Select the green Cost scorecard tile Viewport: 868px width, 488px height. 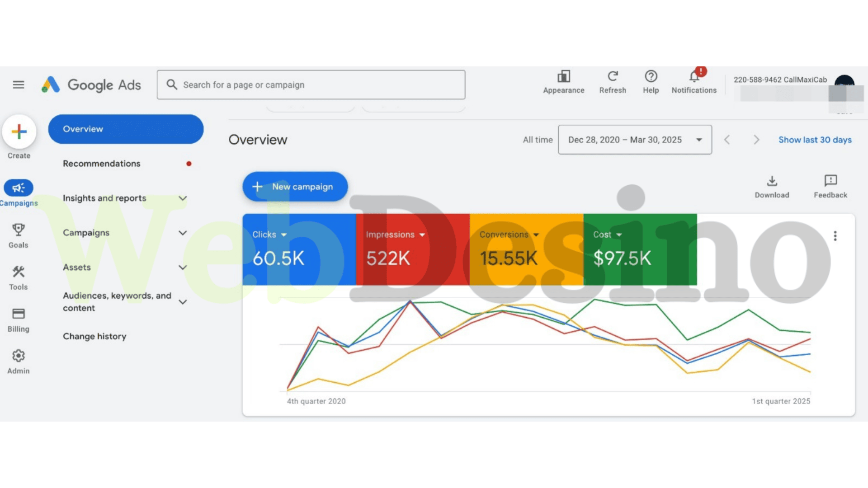click(640, 249)
